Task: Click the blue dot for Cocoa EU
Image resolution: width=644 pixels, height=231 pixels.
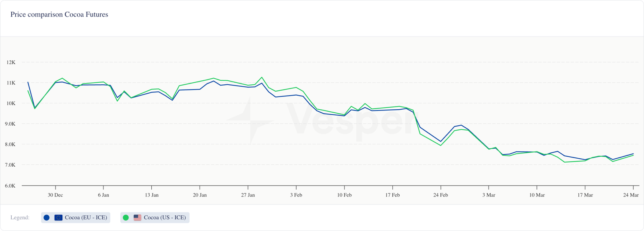Action: coord(47,217)
